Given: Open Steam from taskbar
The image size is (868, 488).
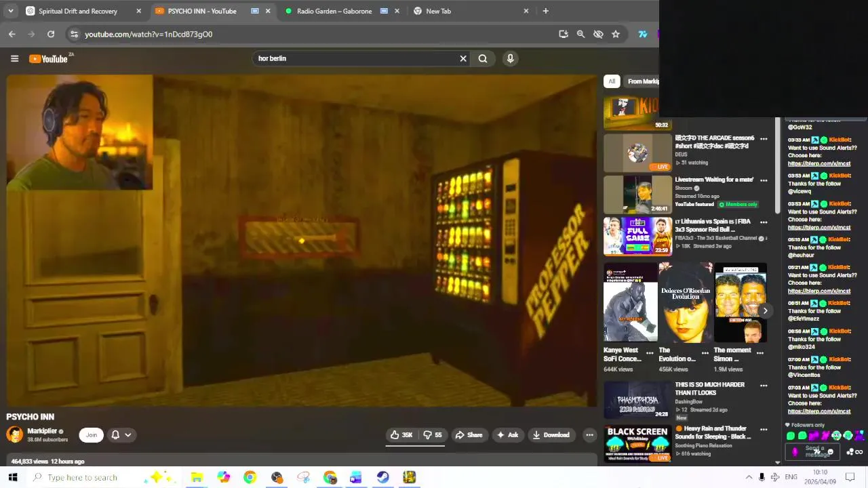Looking at the screenshot, I should point(382,477).
